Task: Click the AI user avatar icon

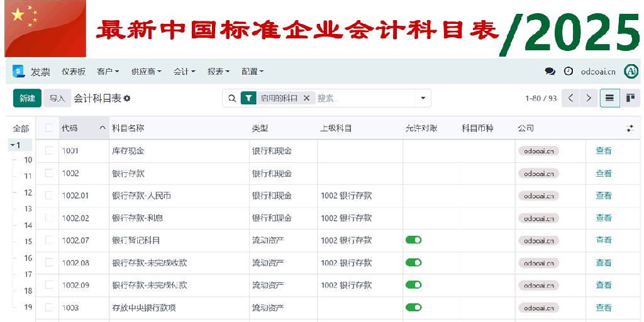Action: click(631, 72)
